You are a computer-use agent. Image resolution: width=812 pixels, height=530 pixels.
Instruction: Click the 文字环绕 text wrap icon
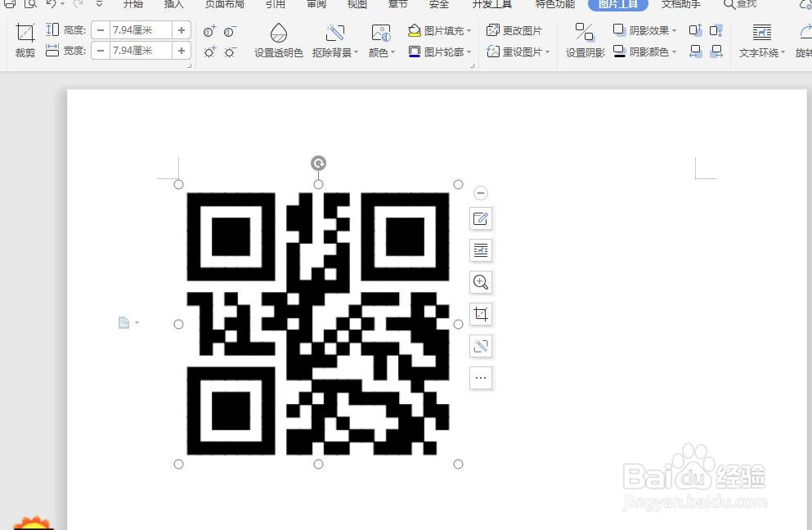pyautogui.click(x=762, y=33)
